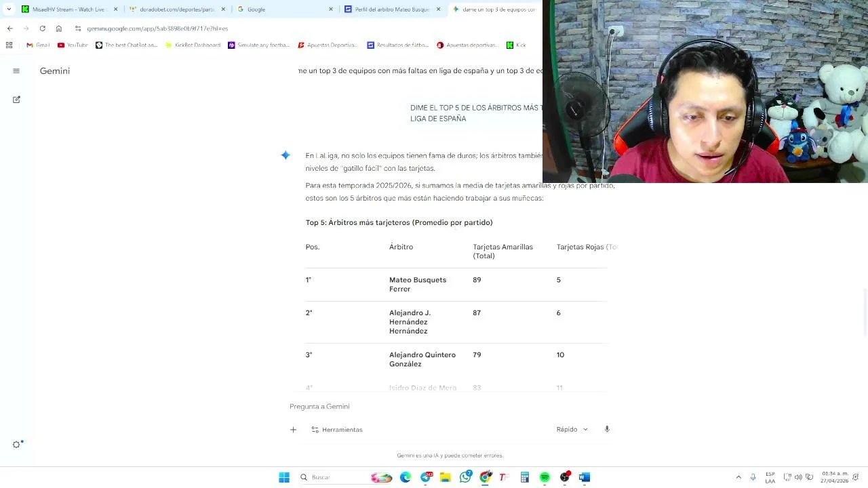
Task: Select the 'Alejandro Quintero González' table cell
Action: 422,360
